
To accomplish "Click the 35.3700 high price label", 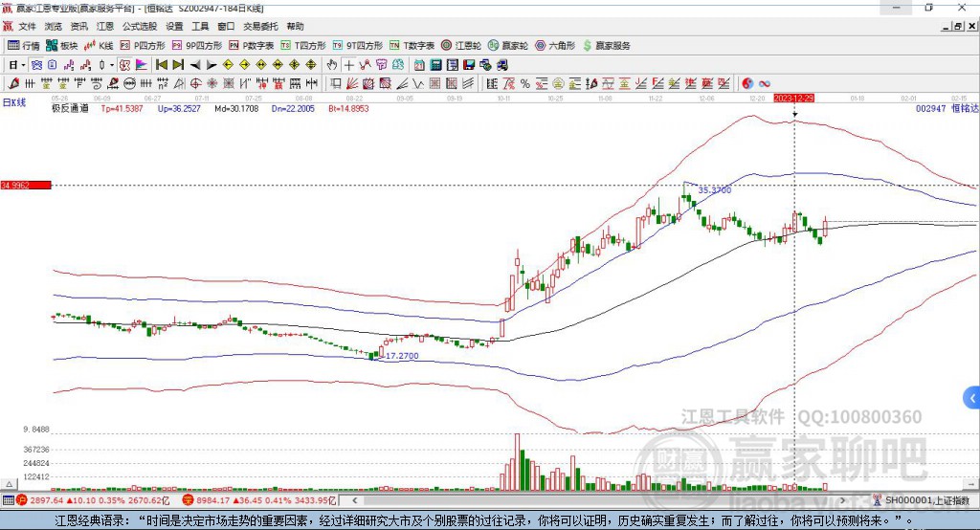I will [x=714, y=190].
